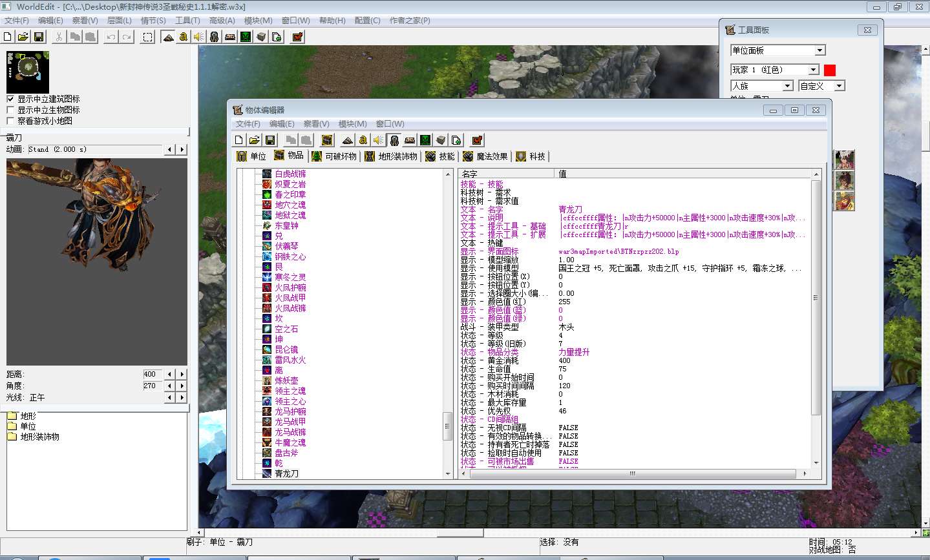930x560 pixels.
Task: Click save icon in Object Editor toolbar
Action: pyautogui.click(x=270, y=140)
